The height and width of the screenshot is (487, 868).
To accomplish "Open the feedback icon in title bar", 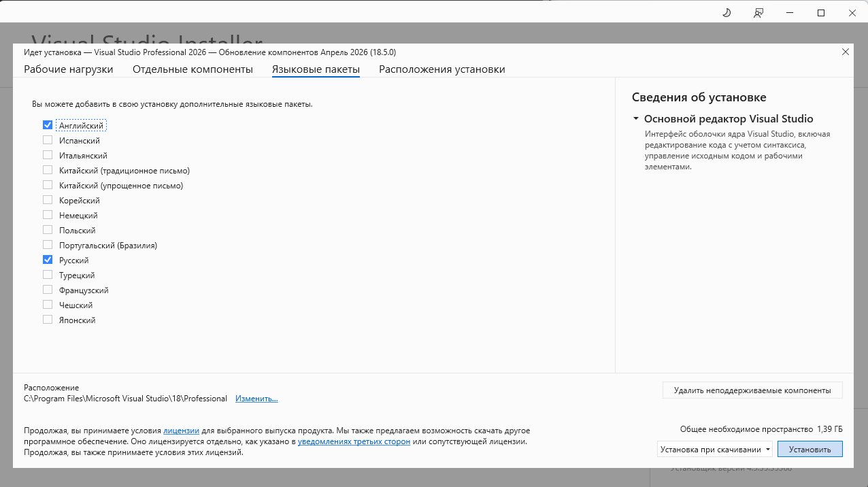I will coord(758,12).
